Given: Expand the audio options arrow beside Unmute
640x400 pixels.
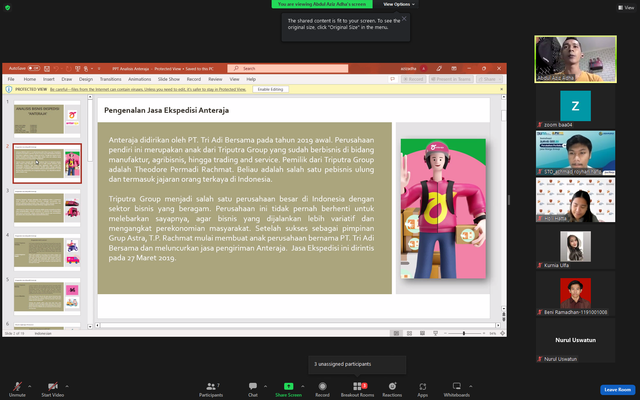Looking at the screenshot, I should tap(29, 386).
